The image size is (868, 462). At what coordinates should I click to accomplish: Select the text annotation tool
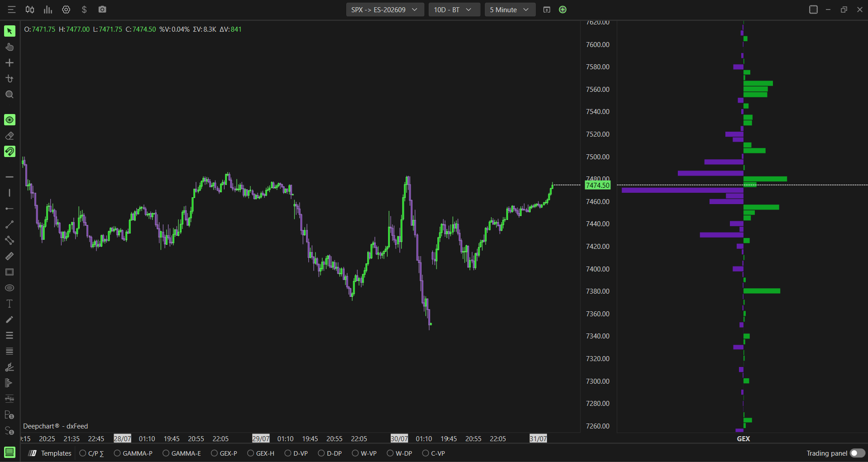point(10,304)
